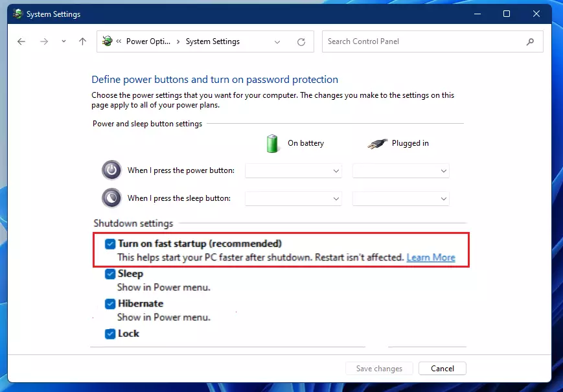Click 'Define power buttons' page title
The width and height of the screenshot is (563, 392).
pos(214,79)
